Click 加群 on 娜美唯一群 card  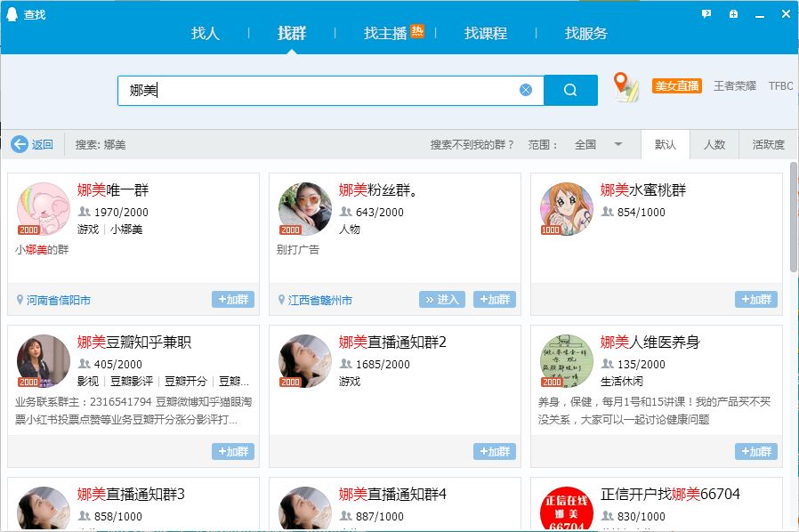click(233, 300)
